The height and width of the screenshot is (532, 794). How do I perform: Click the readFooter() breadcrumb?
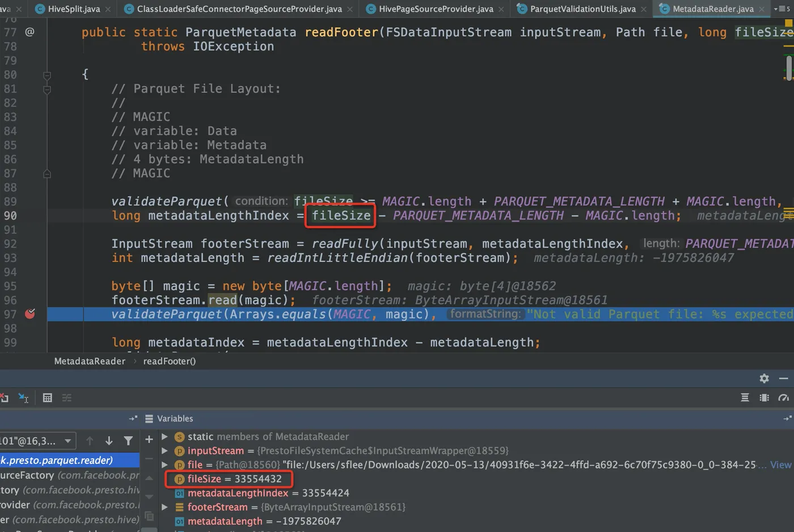pos(169,361)
